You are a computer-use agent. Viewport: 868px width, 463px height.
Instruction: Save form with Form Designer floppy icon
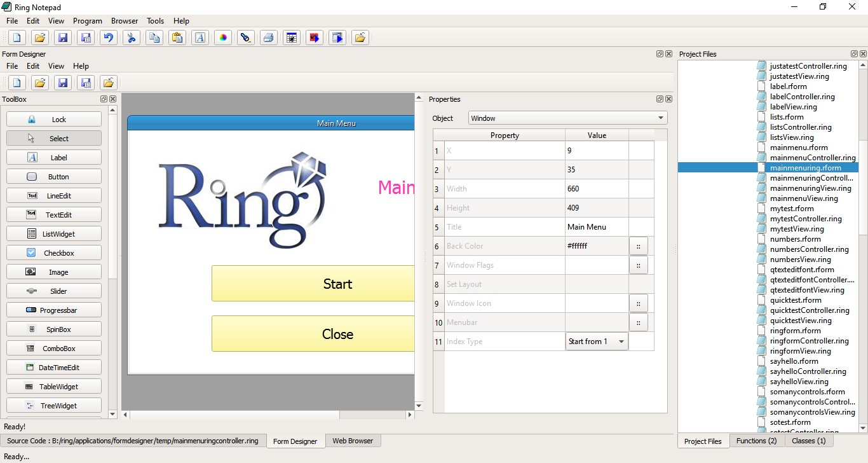click(63, 82)
